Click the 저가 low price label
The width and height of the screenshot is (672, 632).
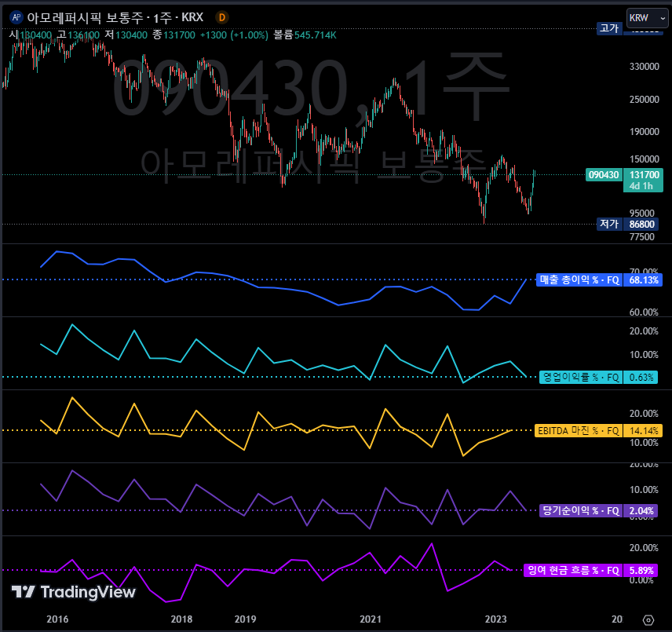click(609, 224)
